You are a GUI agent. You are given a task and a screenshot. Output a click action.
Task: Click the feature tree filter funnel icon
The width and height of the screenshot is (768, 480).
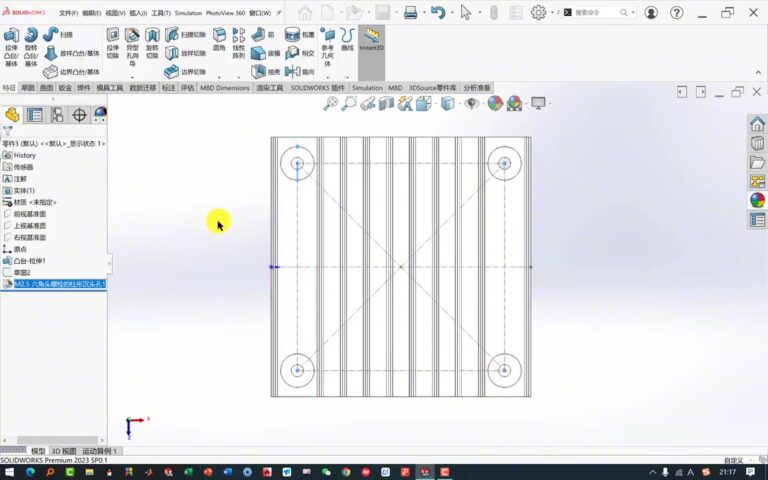pyautogui.click(x=7, y=131)
